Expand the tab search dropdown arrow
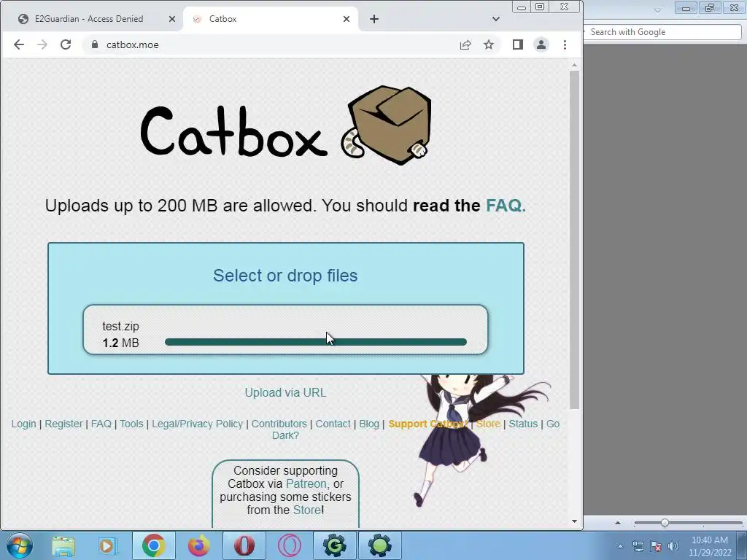 pos(496,19)
